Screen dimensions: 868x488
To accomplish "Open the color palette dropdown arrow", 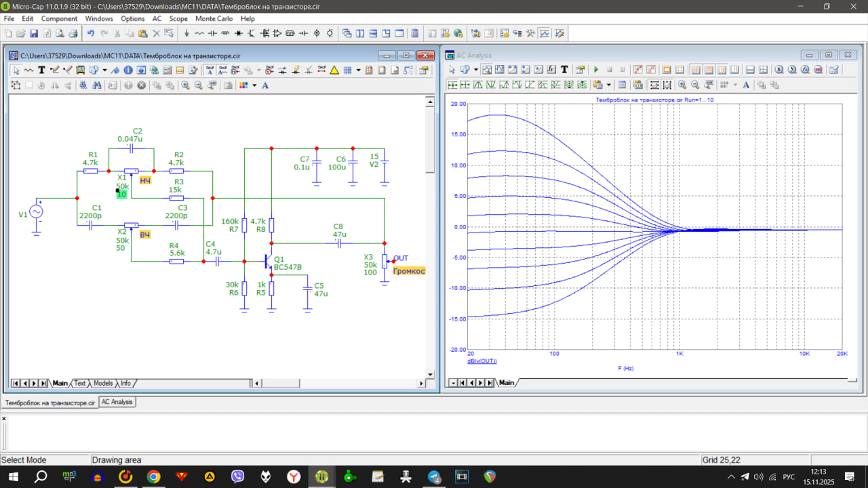I will coord(254,85).
